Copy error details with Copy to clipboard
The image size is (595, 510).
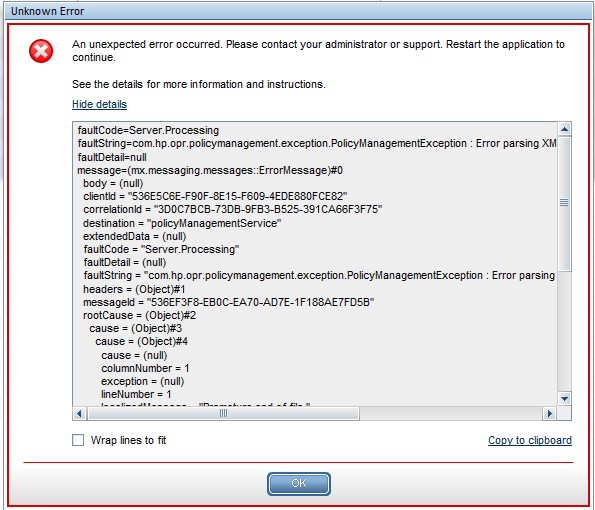click(530, 440)
